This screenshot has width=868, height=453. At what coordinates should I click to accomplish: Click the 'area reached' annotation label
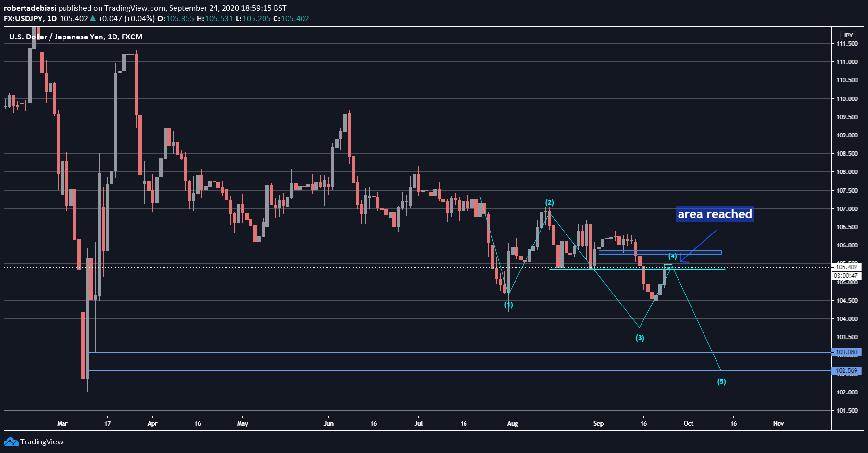point(715,214)
